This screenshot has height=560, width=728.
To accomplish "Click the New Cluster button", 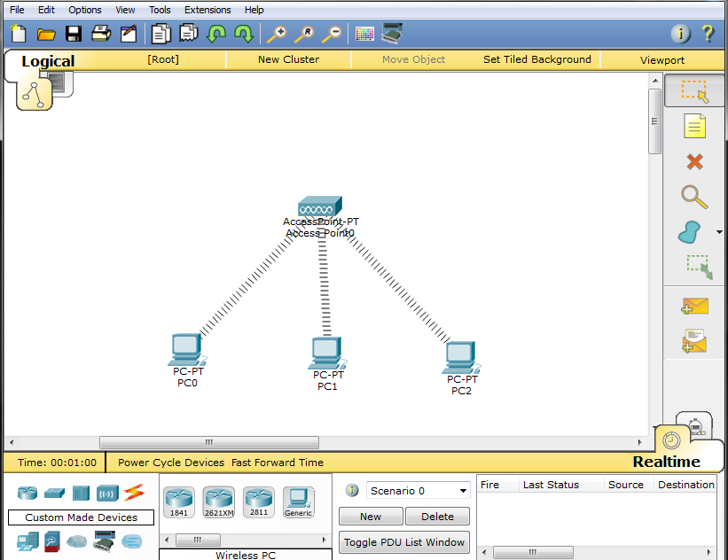I will click(x=288, y=59).
